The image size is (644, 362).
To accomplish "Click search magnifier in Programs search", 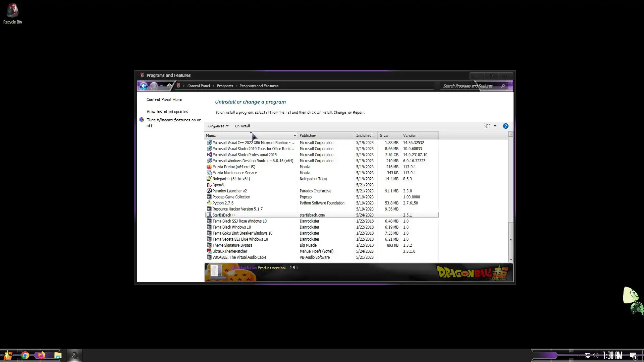I will pos(503,86).
